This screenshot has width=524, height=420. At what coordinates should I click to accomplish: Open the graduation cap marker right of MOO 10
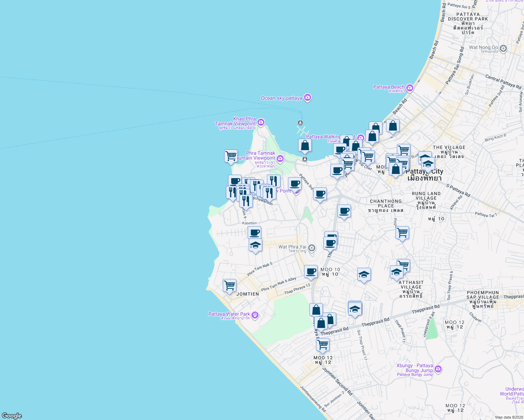(x=364, y=275)
